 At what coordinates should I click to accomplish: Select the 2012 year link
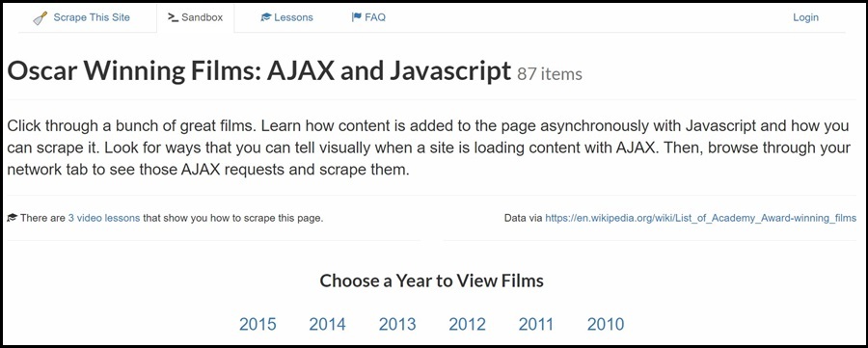(467, 324)
